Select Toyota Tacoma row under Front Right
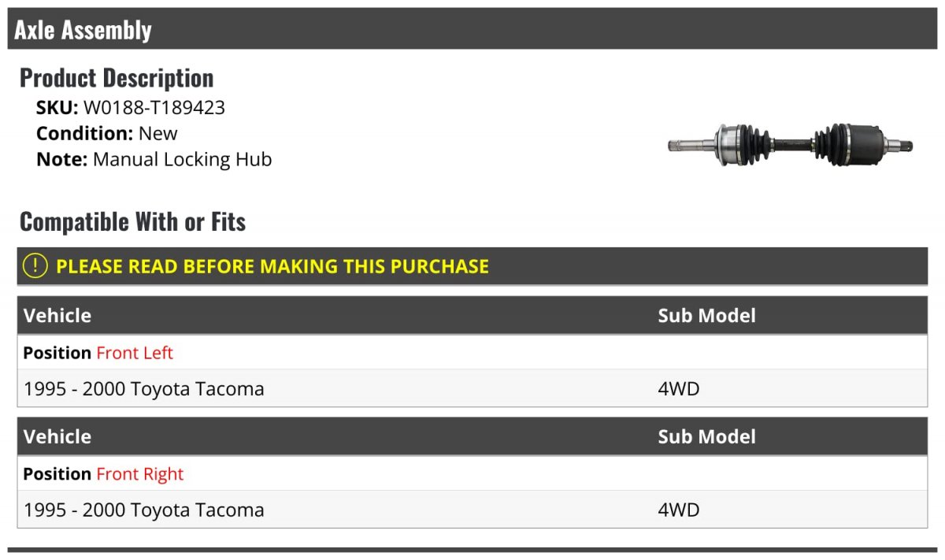The height and width of the screenshot is (560, 945). [x=144, y=510]
